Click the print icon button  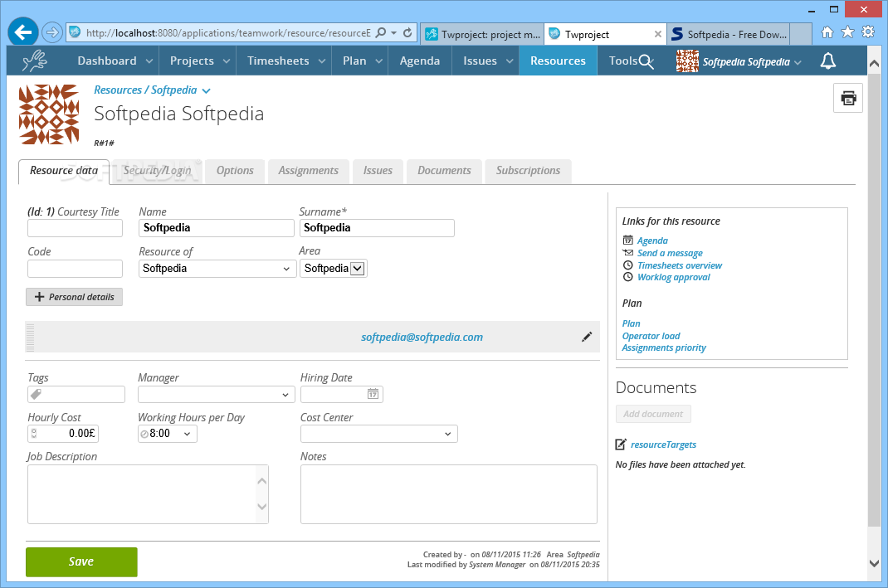[848, 98]
